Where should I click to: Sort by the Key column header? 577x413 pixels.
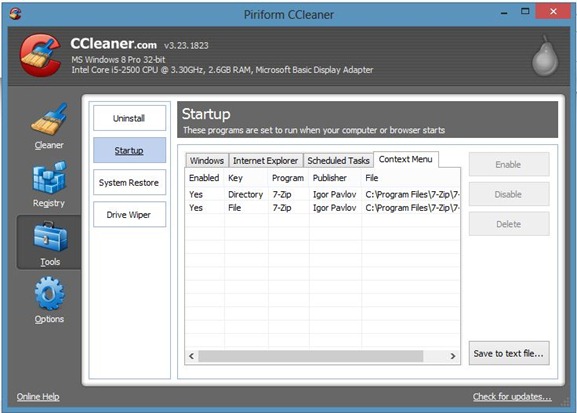(246, 178)
